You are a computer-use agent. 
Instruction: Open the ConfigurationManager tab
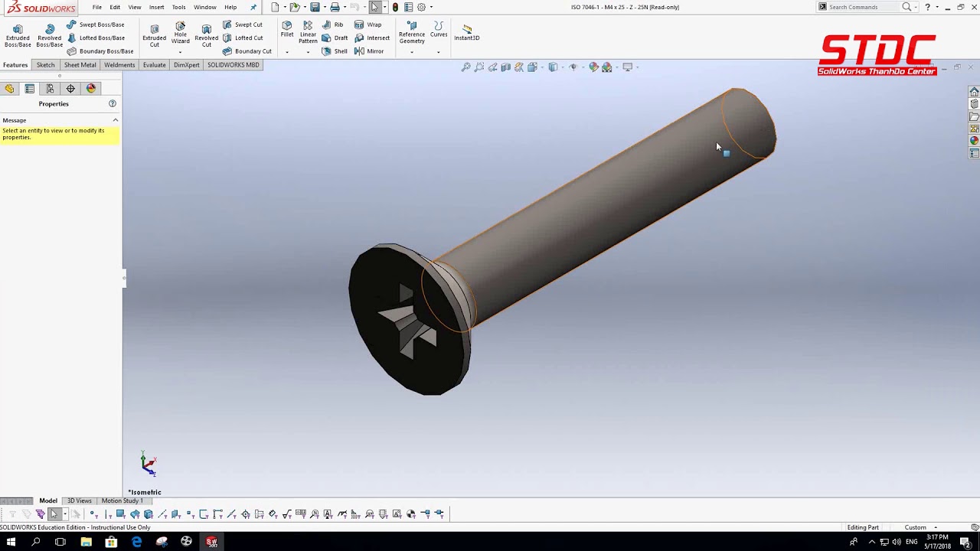50,89
